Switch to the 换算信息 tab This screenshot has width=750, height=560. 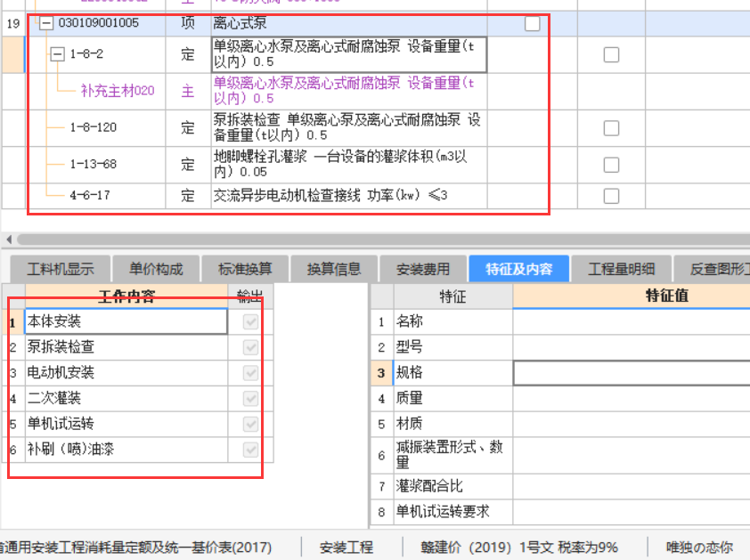[334, 269]
